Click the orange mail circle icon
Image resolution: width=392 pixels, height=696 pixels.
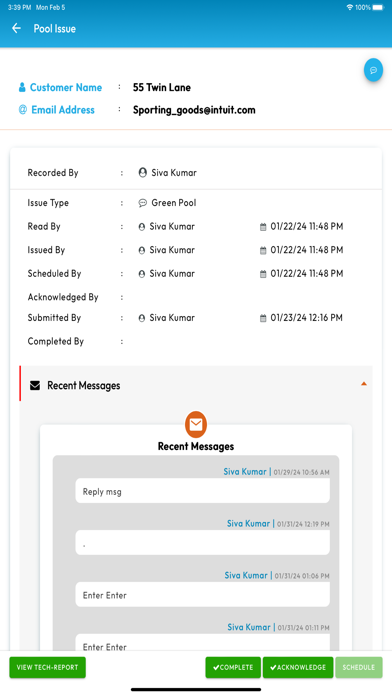196,424
